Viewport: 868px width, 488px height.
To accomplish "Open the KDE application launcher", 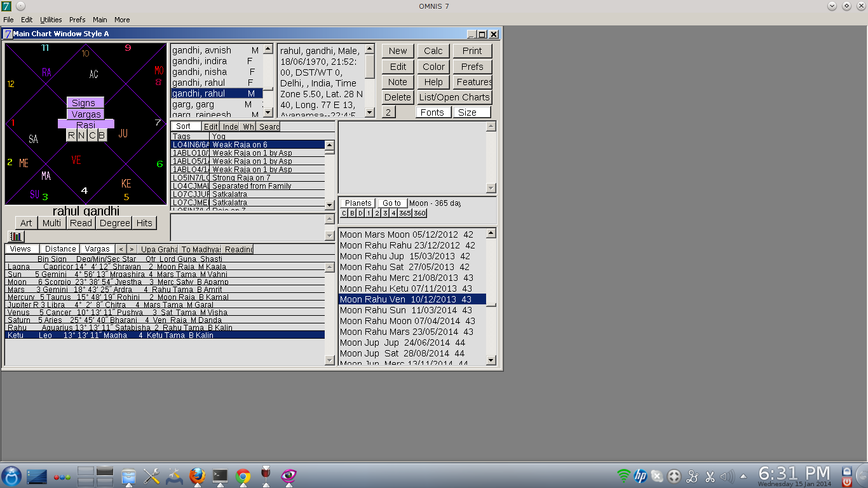I will tap(11, 476).
